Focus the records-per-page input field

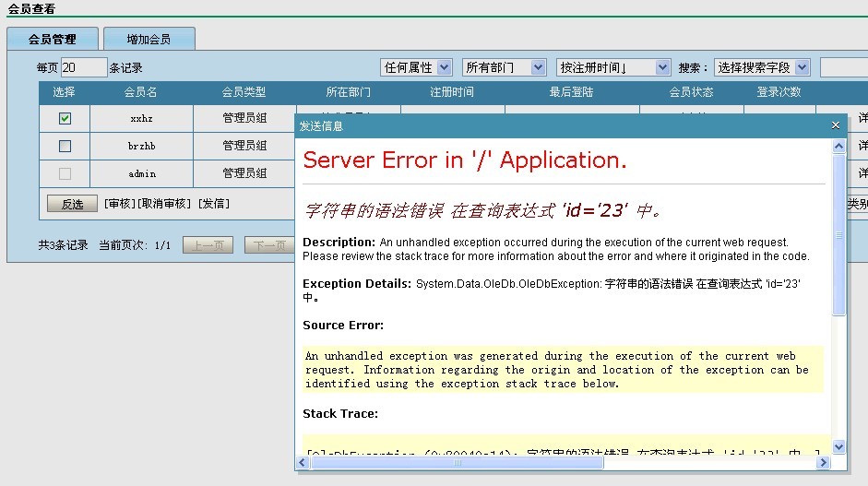pyautogui.click(x=84, y=67)
